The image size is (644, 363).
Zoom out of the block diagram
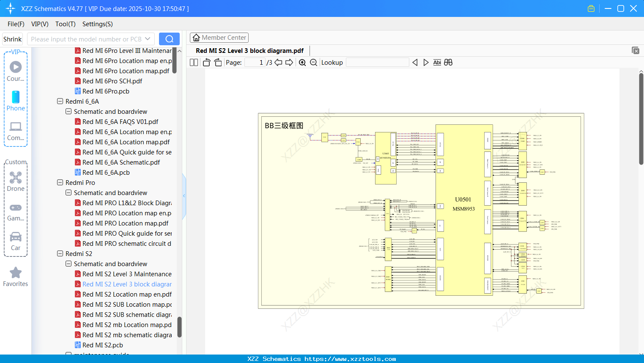pyautogui.click(x=314, y=62)
